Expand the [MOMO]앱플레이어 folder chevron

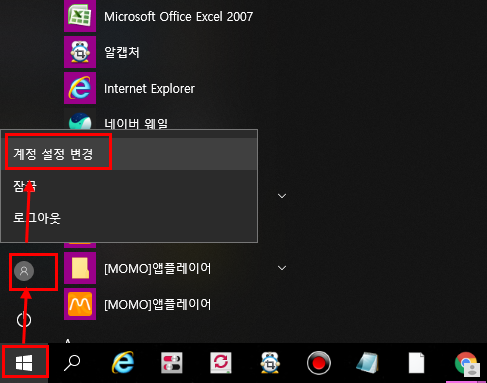282,268
